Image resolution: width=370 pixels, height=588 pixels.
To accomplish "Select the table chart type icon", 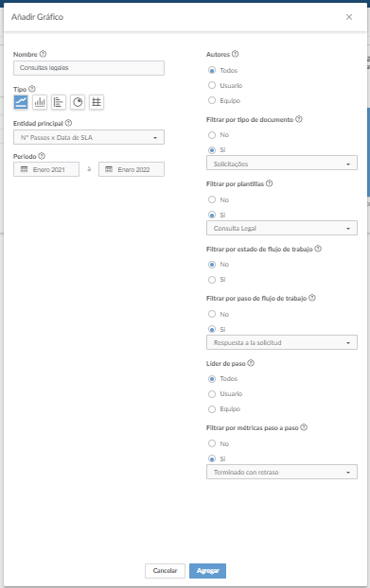I will 97,102.
